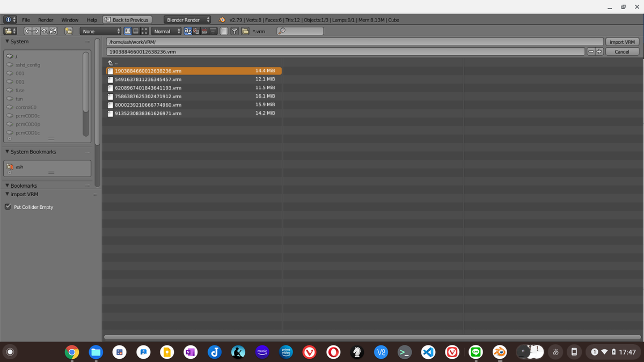The image size is (644, 362).
Task: Open Visual Studio Code from shelf
Action: tap(428, 352)
